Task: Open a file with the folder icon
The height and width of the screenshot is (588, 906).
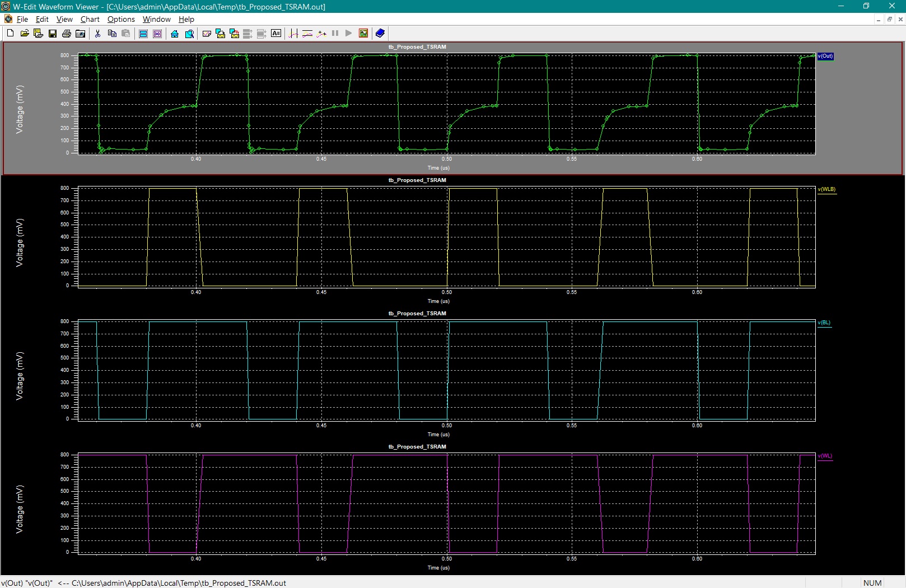Action: [25, 34]
